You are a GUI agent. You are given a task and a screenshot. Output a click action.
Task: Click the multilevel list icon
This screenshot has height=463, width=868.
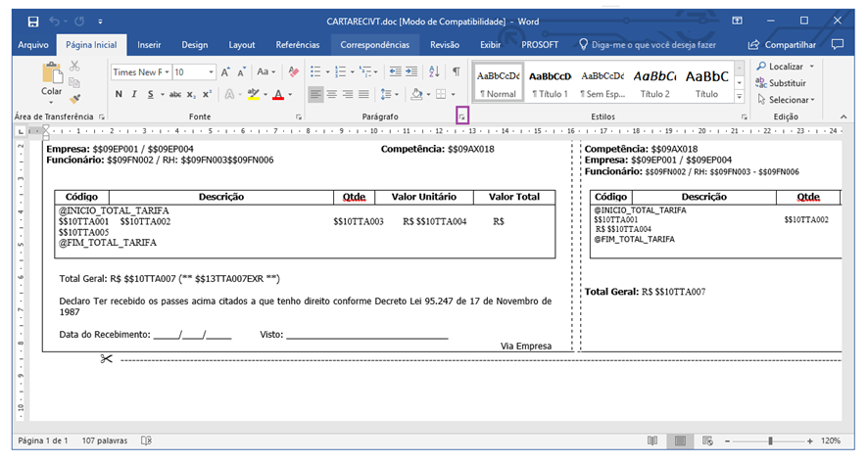pos(365,71)
